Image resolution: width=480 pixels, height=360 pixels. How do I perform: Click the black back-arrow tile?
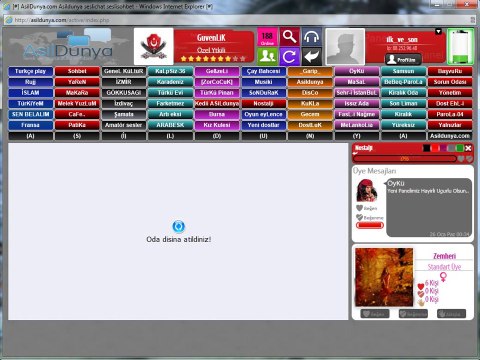click(312, 56)
